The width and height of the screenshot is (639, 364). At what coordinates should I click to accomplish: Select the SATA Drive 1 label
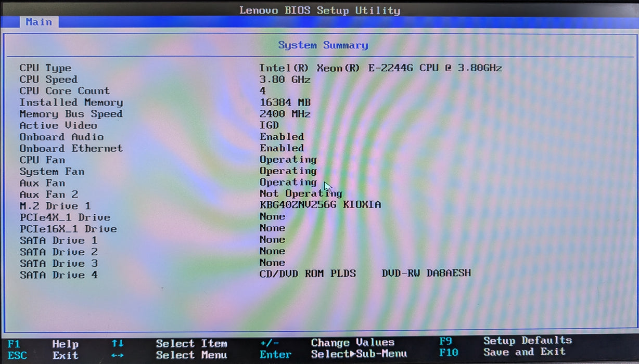coord(58,240)
